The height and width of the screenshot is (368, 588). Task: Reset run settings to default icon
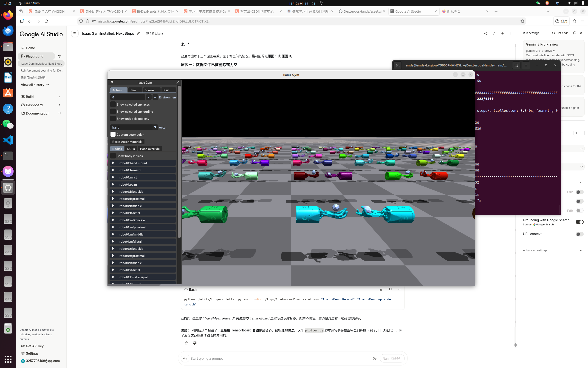(575, 33)
